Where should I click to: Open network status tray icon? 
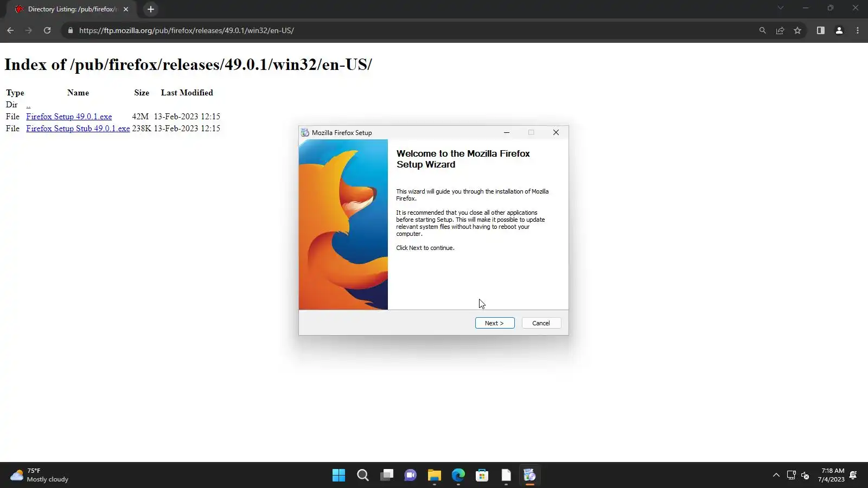click(x=792, y=476)
